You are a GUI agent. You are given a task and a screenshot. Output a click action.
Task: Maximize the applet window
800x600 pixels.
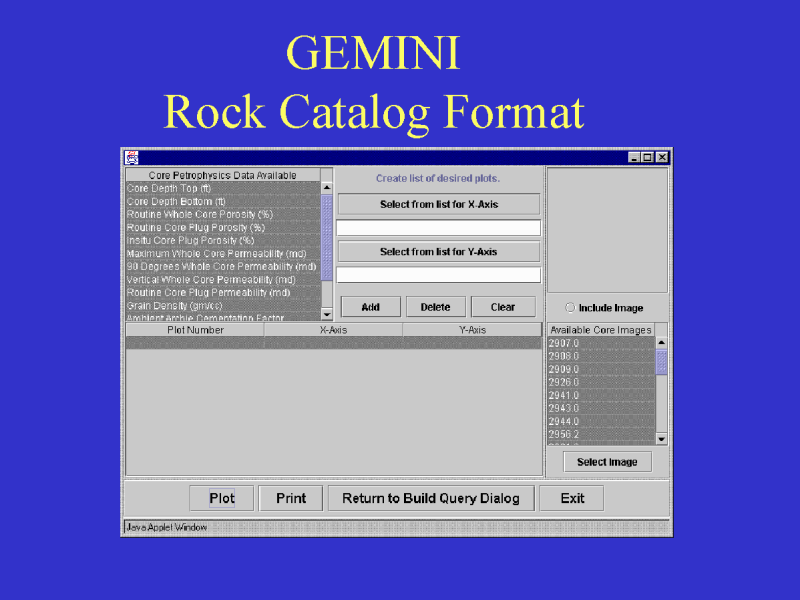click(647, 157)
